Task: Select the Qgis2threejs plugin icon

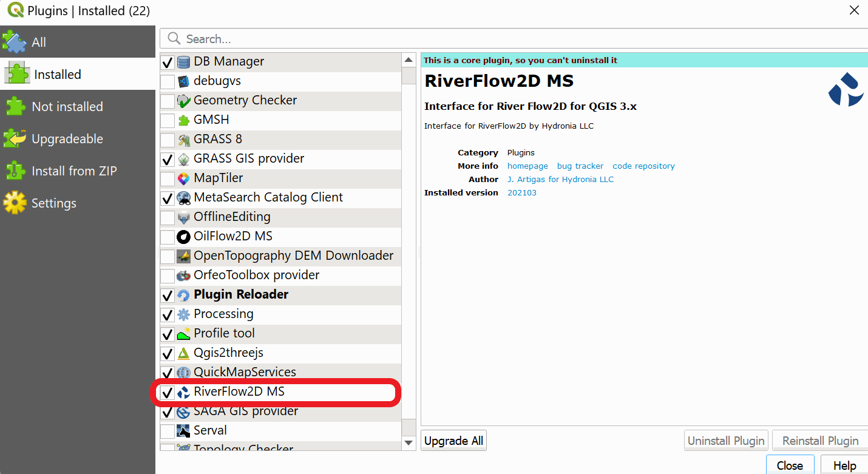Action: (x=183, y=353)
